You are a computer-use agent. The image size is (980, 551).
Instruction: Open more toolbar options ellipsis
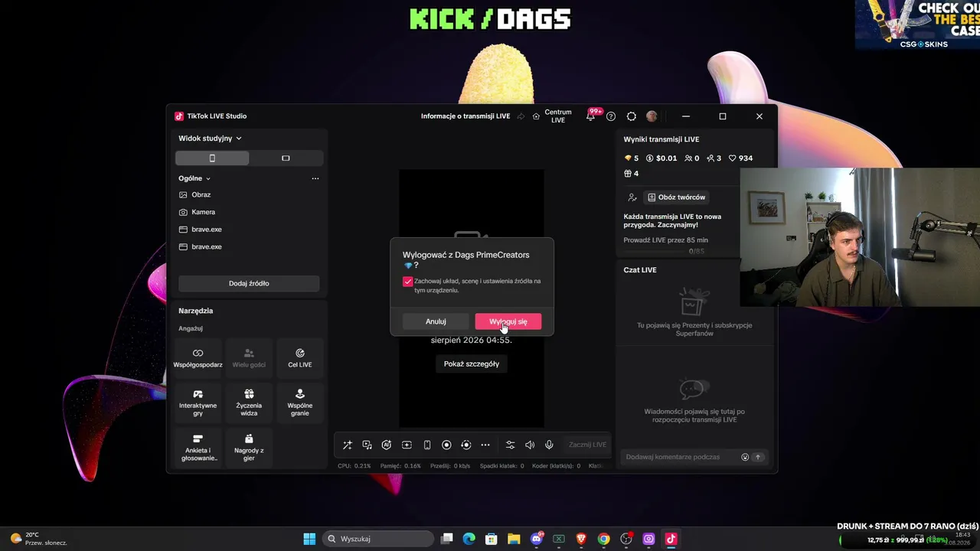485,445
